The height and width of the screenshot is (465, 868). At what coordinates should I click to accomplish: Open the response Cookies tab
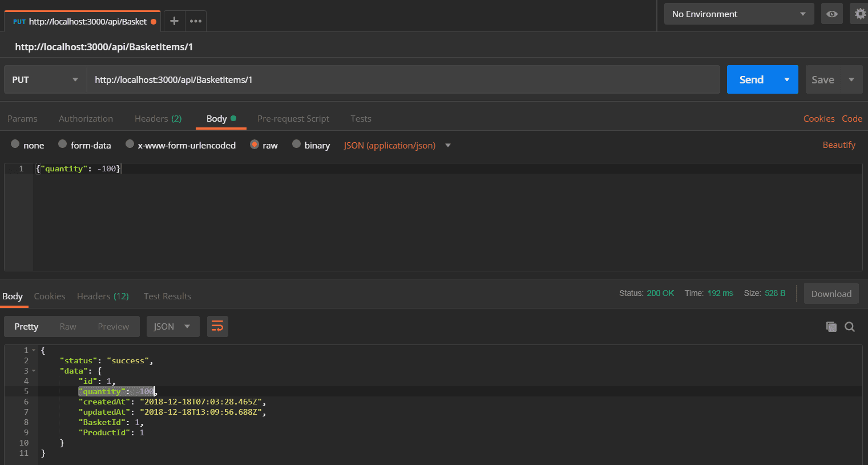click(x=50, y=296)
